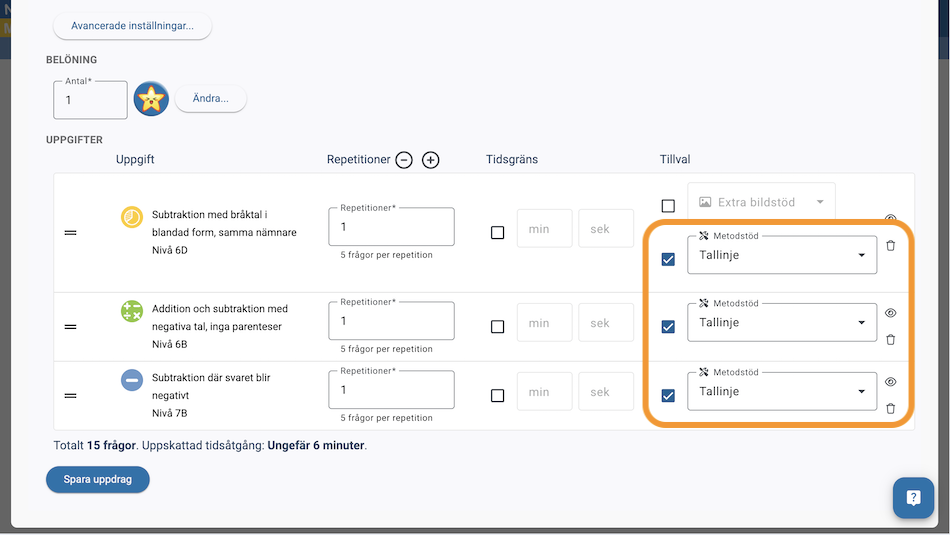Grab drag handle of Nivå 6B task
950x535 pixels.
pos(71,327)
